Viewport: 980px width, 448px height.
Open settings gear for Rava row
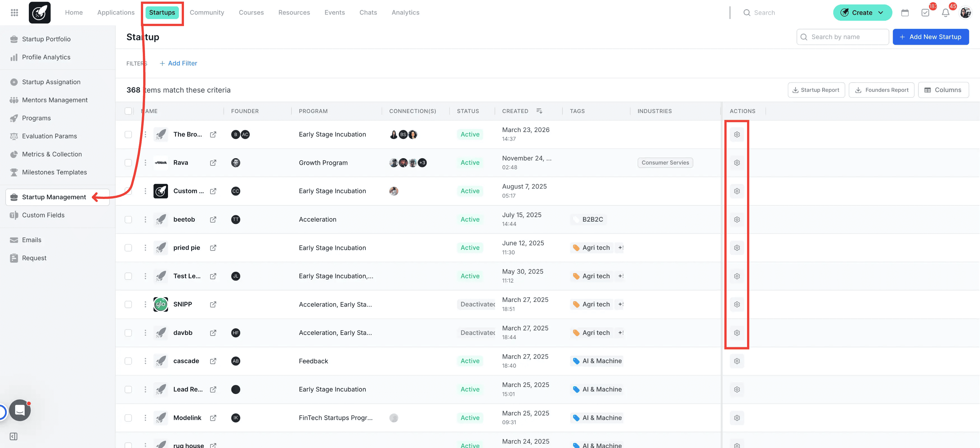click(x=736, y=163)
